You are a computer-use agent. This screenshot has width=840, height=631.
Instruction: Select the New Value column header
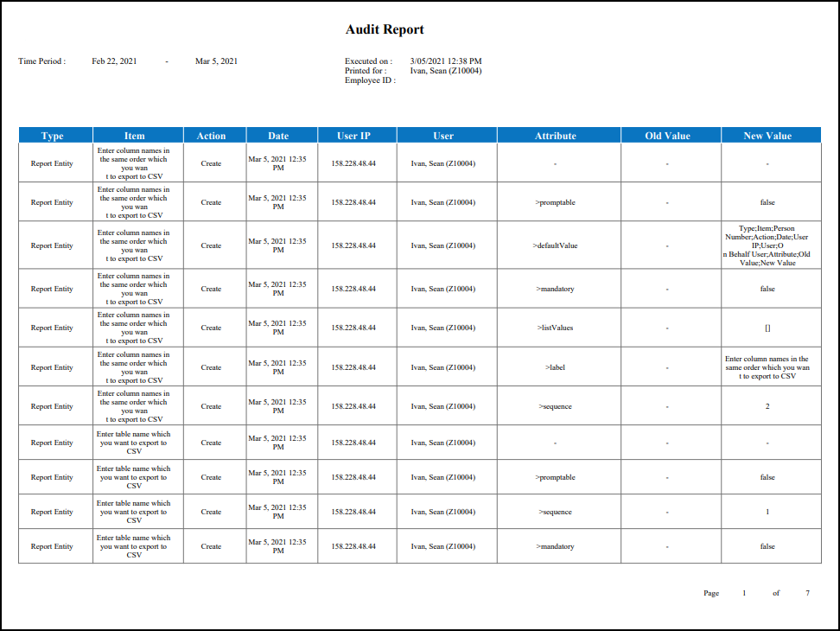coord(767,136)
